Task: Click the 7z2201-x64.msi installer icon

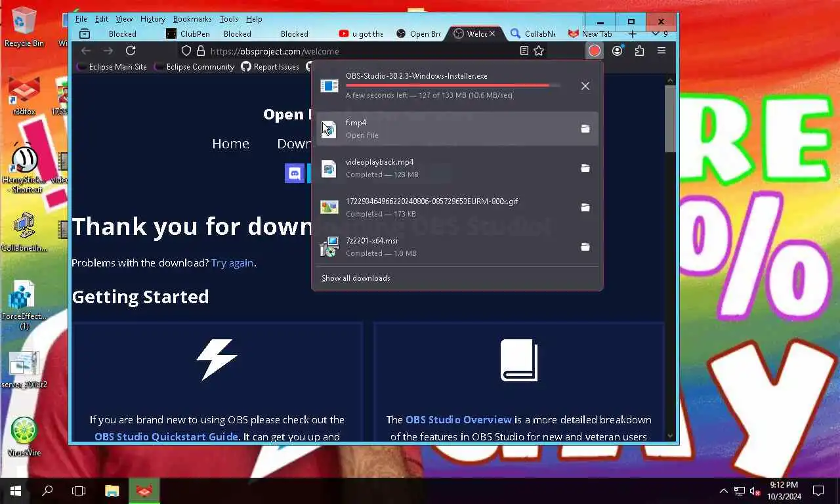Action: point(329,247)
